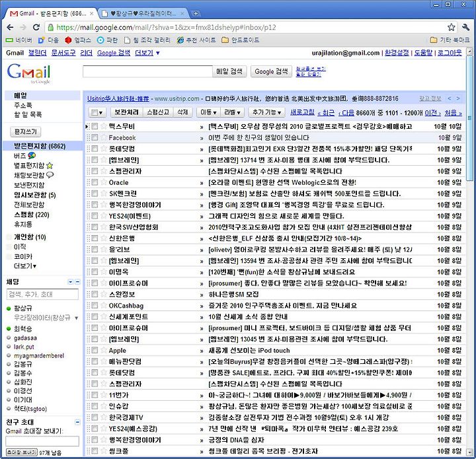Open 버즈 with its buzz icon

coord(24,156)
